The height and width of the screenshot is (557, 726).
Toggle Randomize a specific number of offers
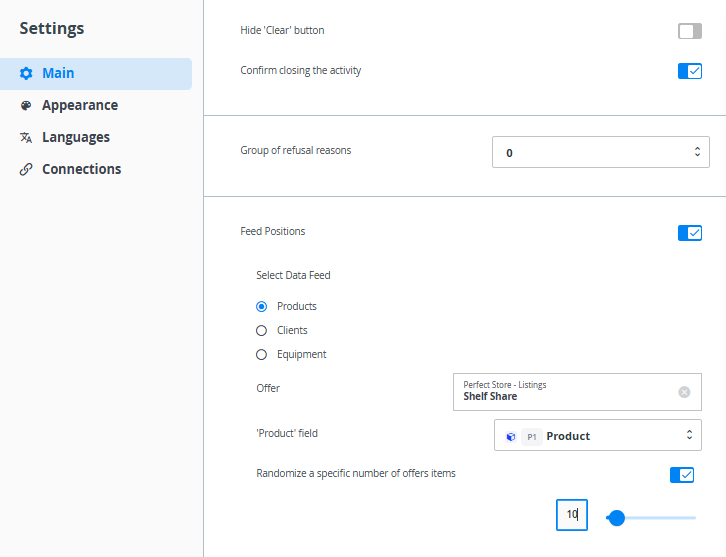[x=682, y=475]
